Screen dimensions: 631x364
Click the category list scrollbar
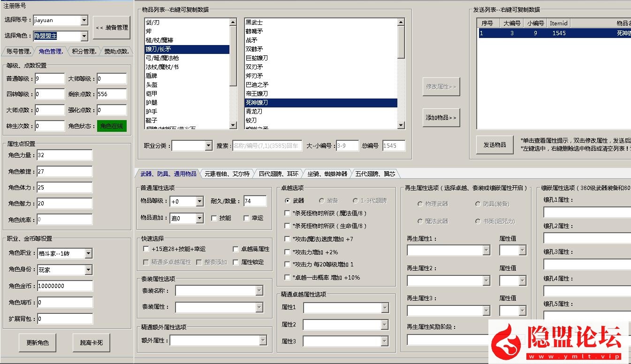233,74
